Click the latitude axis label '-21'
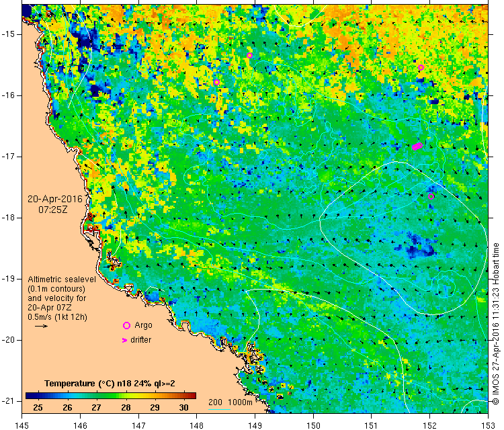 pyautogui.click(x=7, y=401)
